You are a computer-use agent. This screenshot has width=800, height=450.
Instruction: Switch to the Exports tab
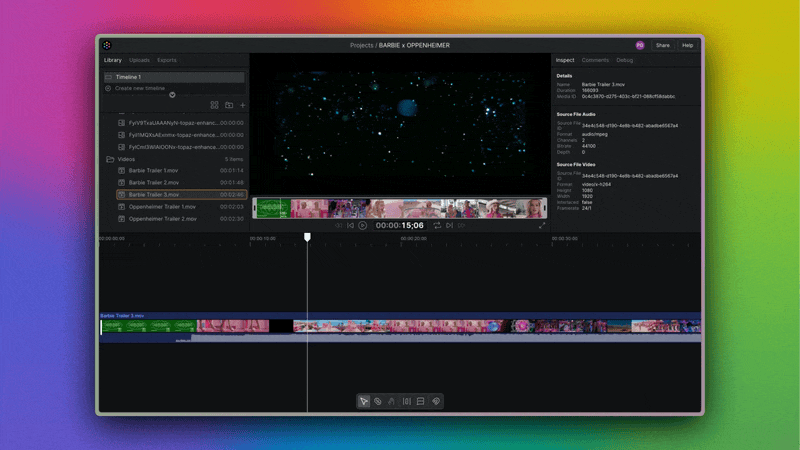tap(167, 60)
